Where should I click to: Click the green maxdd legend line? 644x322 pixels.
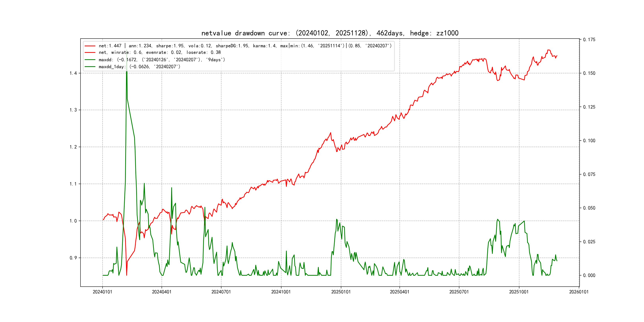(x=90, y=60)
